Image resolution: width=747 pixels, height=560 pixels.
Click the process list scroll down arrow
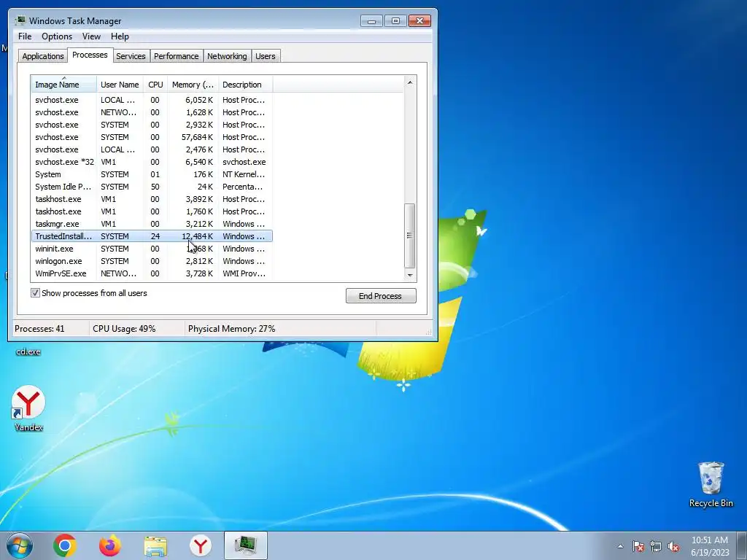point(410,275)
